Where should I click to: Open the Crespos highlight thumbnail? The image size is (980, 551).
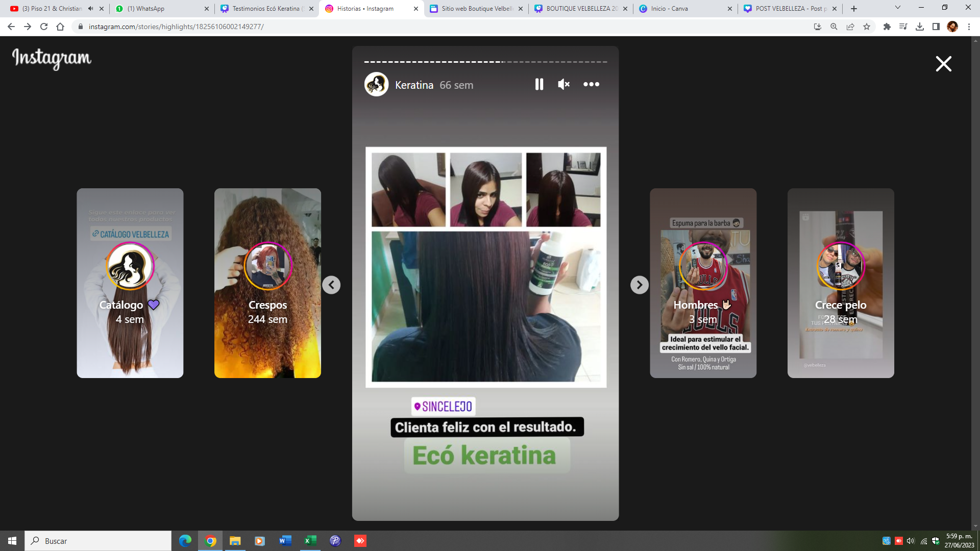coord(267,283)
